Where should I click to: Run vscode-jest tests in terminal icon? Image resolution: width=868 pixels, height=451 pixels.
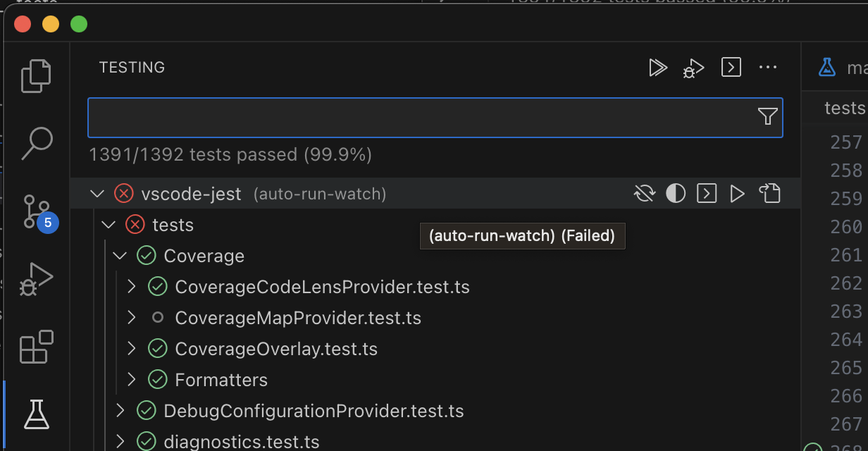pyautogui.click(x=706, y=193)
